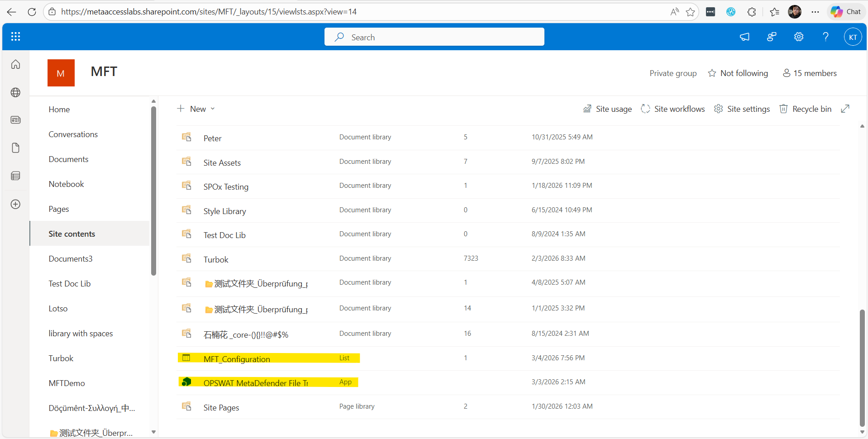Click inside the Search box
This screenshot has width=868, height=439.
(x=434, y=37)
